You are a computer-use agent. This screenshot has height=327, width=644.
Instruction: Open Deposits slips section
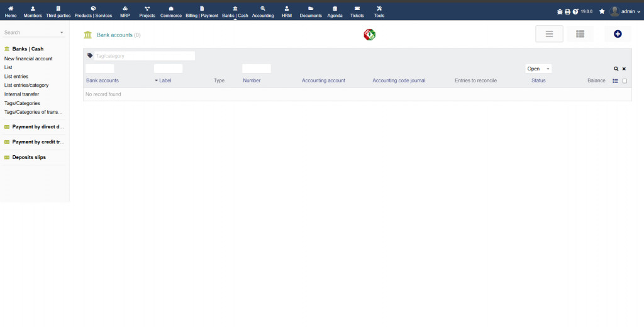[x=29, y=157]
